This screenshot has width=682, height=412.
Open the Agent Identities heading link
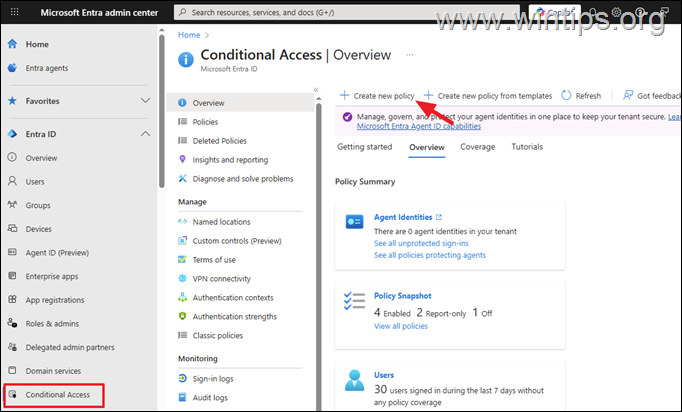[x=403, y=217]
